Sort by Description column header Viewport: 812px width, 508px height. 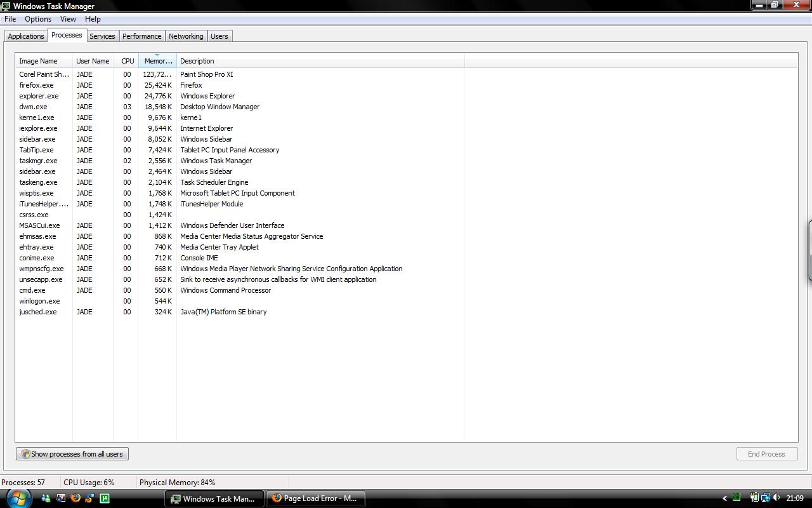(x=320, y=61)
